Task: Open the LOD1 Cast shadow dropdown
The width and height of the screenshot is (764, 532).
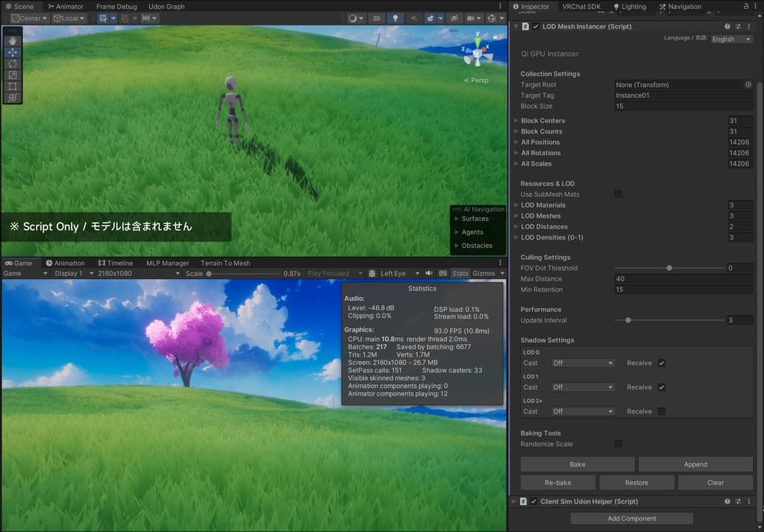Action: pos(583,387)
